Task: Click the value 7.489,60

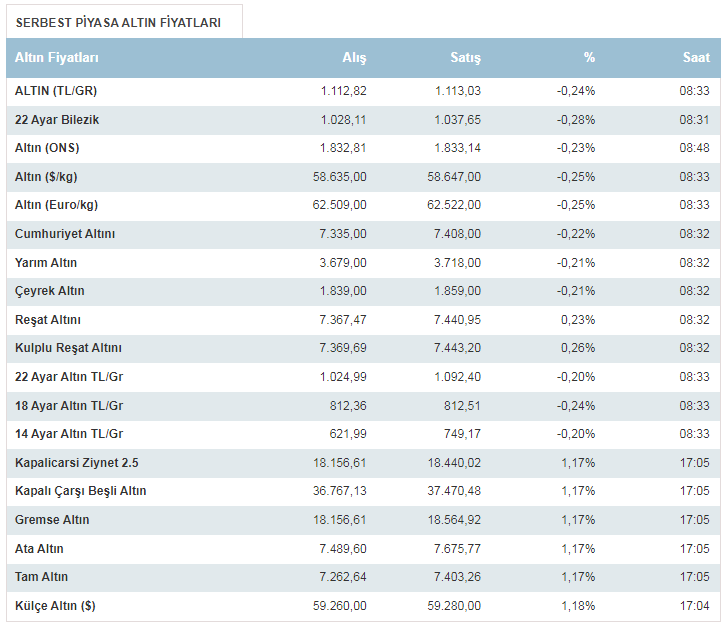Action: 343,549
